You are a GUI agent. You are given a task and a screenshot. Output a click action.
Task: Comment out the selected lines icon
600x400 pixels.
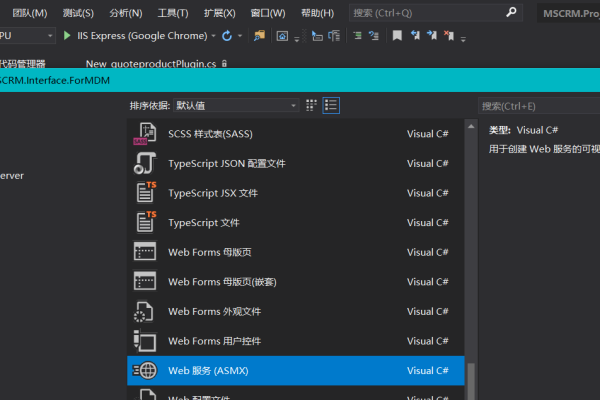tap(357, 36)
